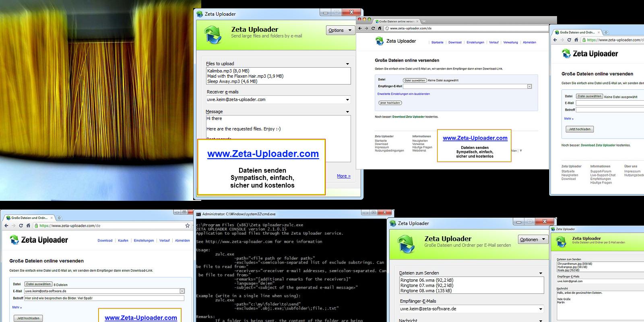
Task: Go back in top-right https browser window
Action: click(555, 40)
